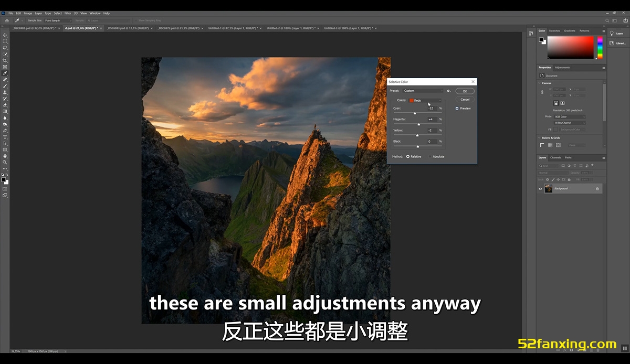Switch to the Gradients tab
The width and height of the screenshot is (630, 364).
[570, 31]
